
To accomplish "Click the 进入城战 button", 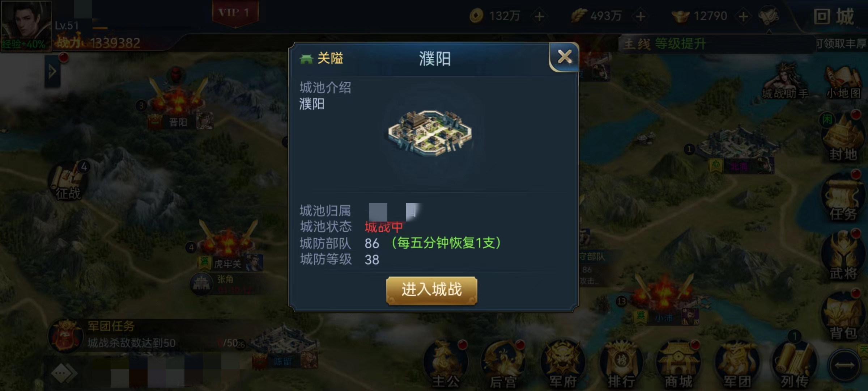I will [432, 290].
